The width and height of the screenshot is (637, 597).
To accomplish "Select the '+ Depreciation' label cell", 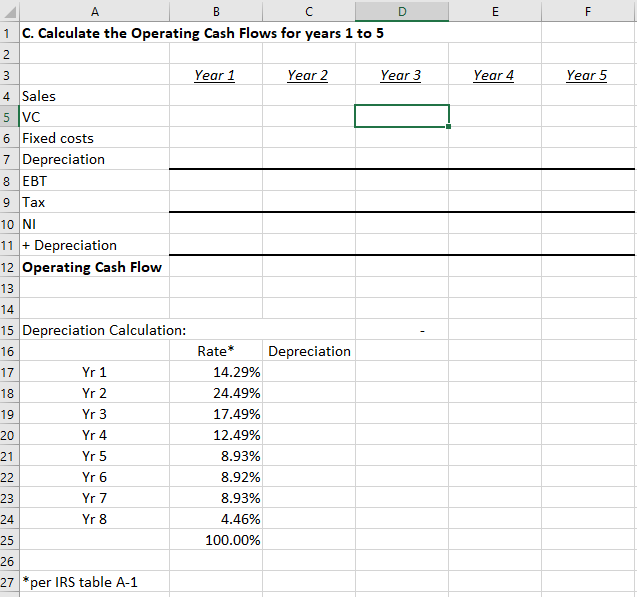I will pos(94,245).
